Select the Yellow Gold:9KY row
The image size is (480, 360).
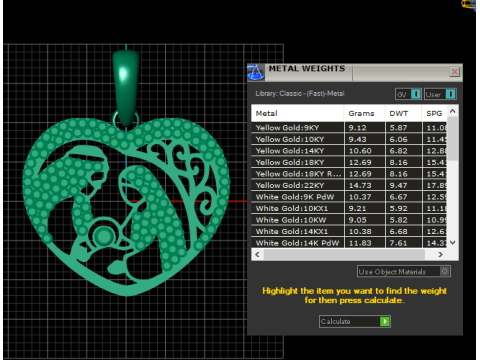click(349, 128)
